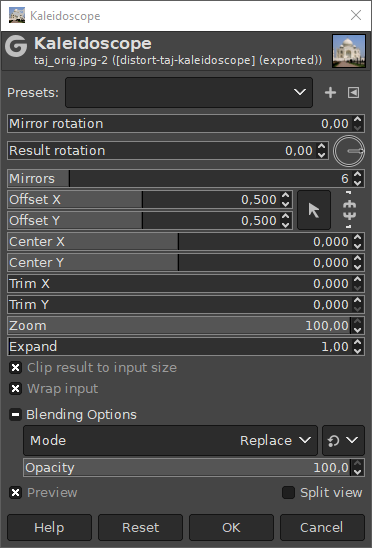This screenshot has height=548, width=372.
Task: Open the manage presets menu icon
Action: pyautogui.click(x=353, y=93)
